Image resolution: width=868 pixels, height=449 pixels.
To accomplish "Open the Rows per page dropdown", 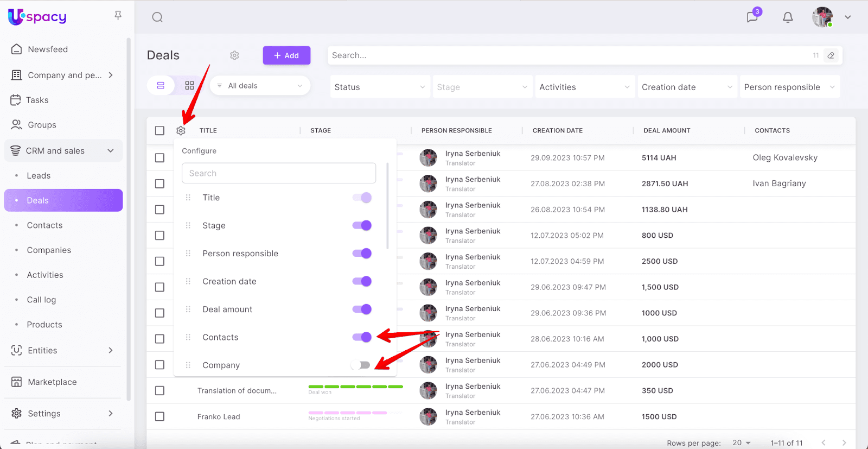I will coord(741,442).
